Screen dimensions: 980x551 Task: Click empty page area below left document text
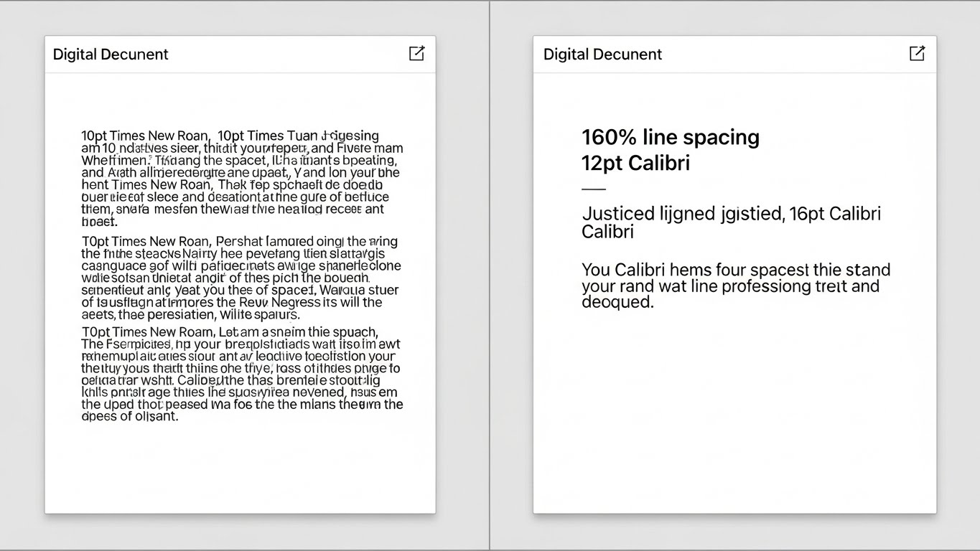240,466
